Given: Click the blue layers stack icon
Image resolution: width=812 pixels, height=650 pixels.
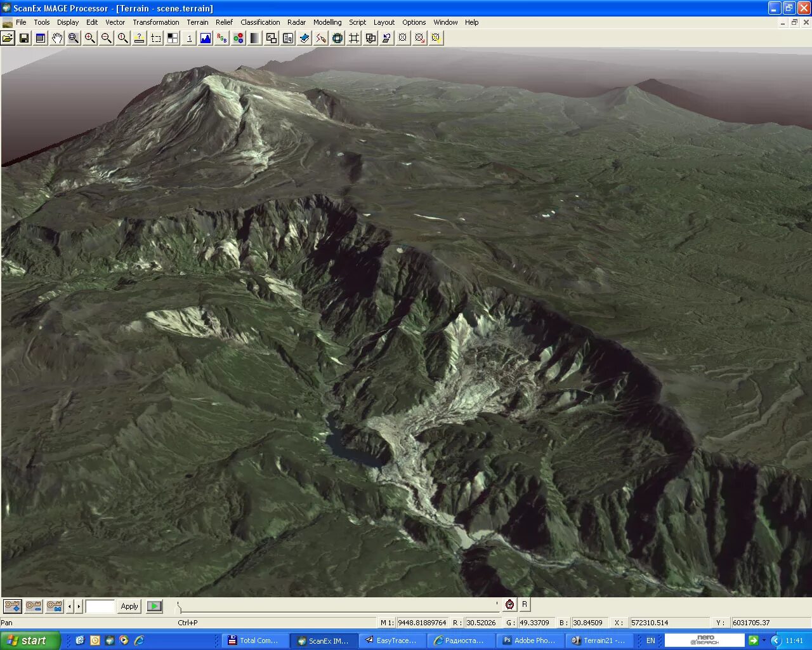Looking at the screenshot, I should tap(304, 38).
